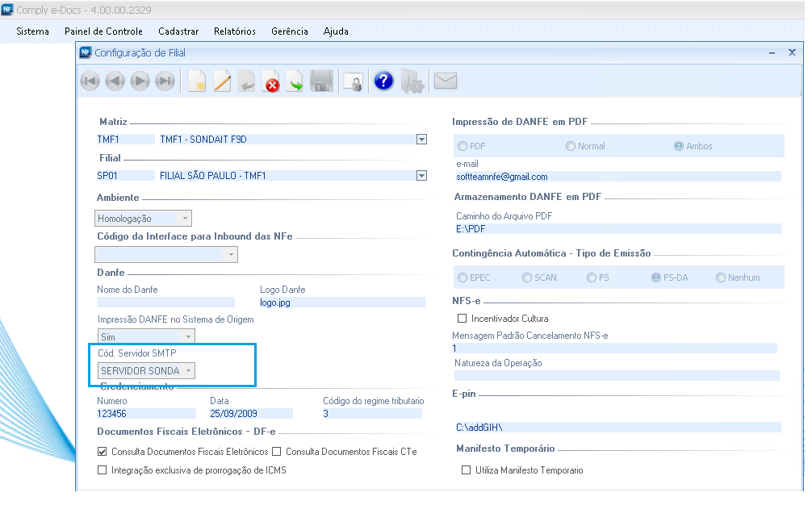812x505 pixels.
Task: Click the envelope email icon
Action: [446, 81]
